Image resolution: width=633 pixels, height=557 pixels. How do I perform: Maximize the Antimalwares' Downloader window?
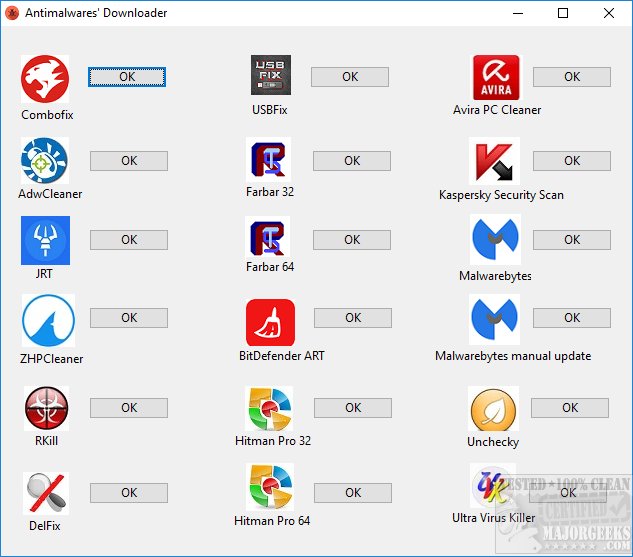(563, 13)
